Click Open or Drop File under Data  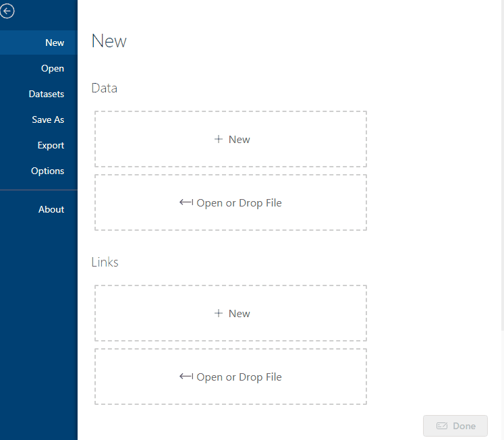(231, 202)
